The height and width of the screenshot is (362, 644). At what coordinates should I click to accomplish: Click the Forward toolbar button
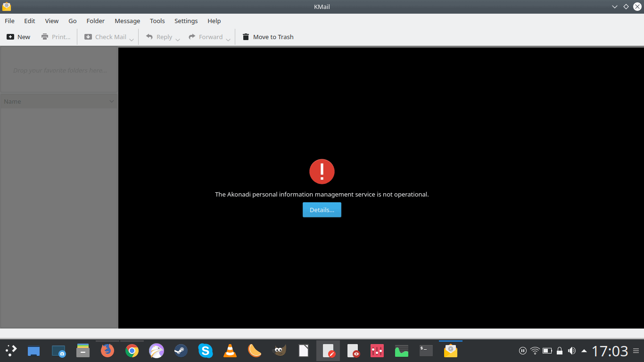[206, 37]
